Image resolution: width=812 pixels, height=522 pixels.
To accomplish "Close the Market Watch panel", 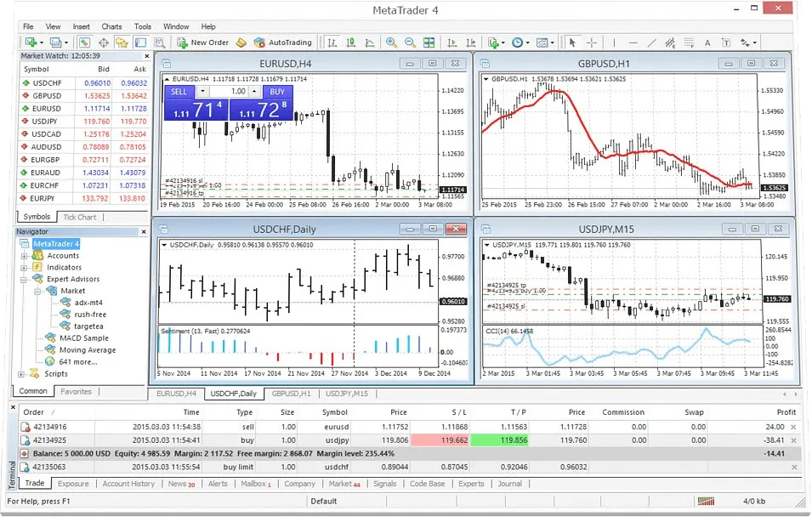I will (146, 56).
